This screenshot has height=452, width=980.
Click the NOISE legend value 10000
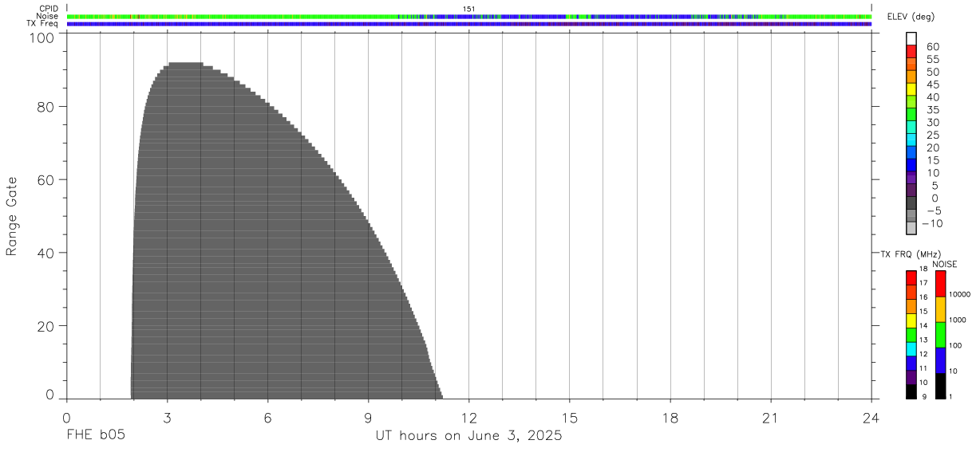point(961,294)
